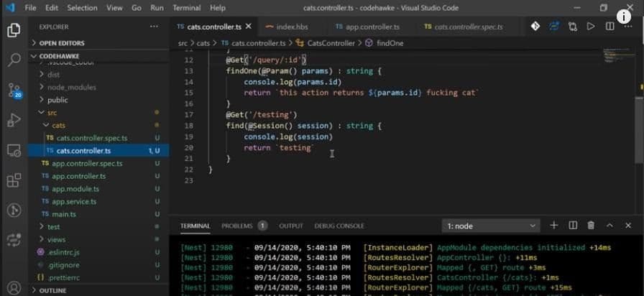
Task: Click the run play icon in editor toolbar
Action: (591, 27)
